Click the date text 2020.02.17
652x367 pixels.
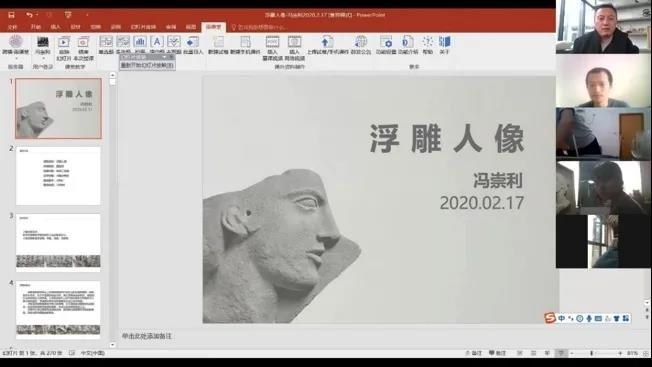(482, 203)
